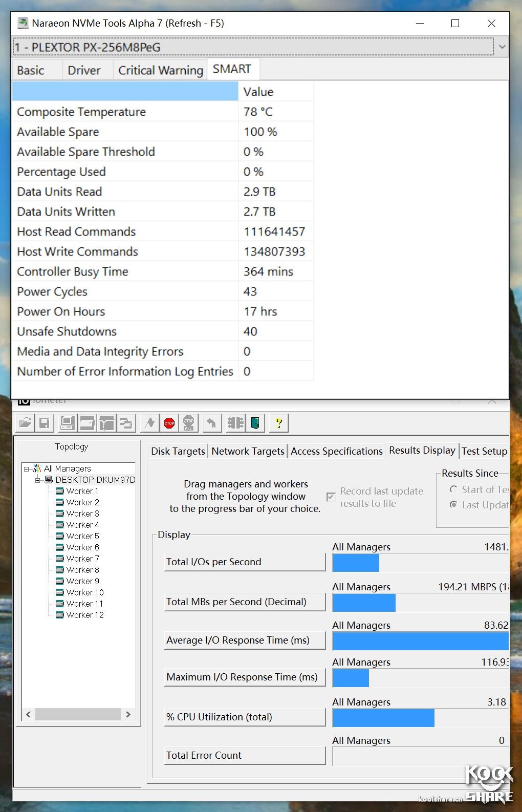This screenshot has width=522, height=812.
Task: Click the % CPU Utilization (total) button
Action: pyautogui.click(x=245, y=717)
